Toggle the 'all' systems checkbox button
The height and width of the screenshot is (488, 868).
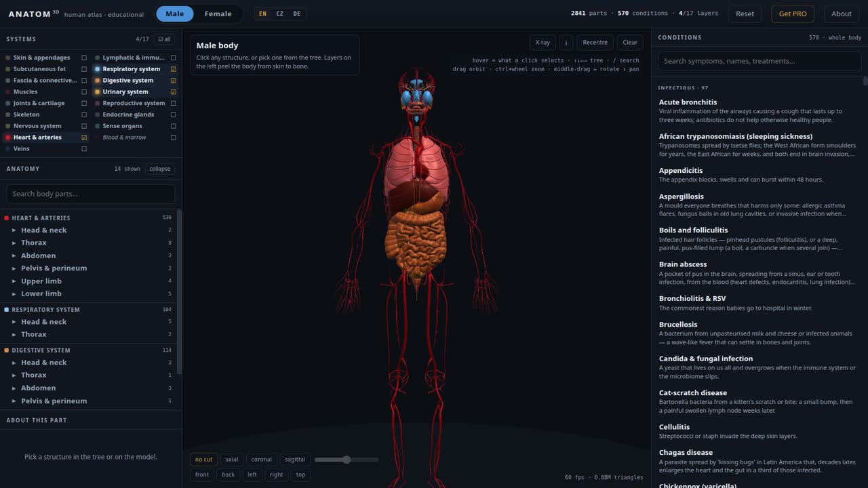[164, 39]
